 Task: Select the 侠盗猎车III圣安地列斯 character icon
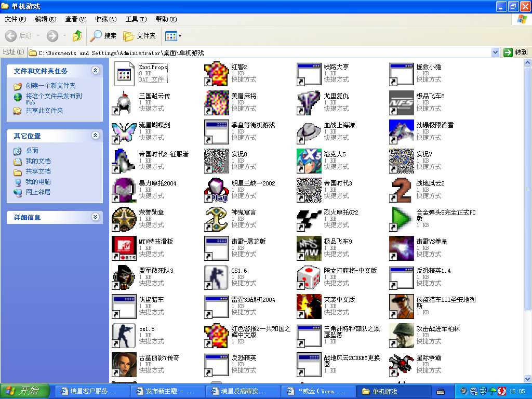(x=402, y=307)
